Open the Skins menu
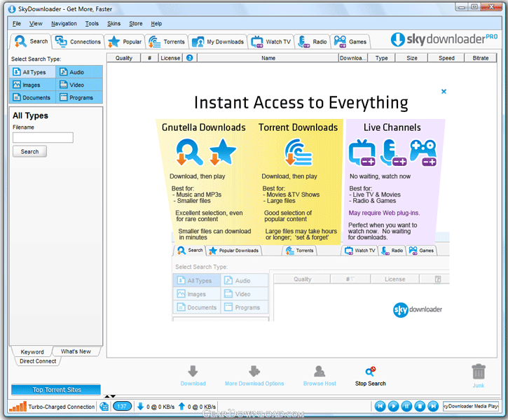The height and width of the screenshot is (420, 508). click(114, 24)
